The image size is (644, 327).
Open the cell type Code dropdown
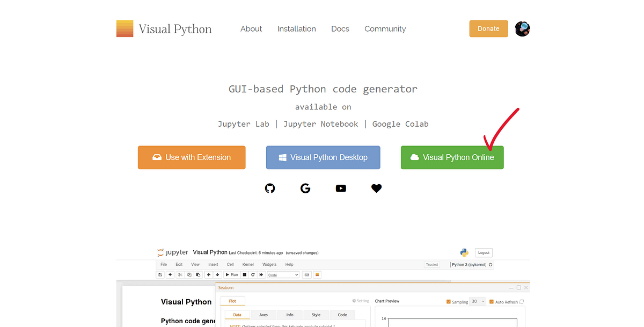(283, 274)
